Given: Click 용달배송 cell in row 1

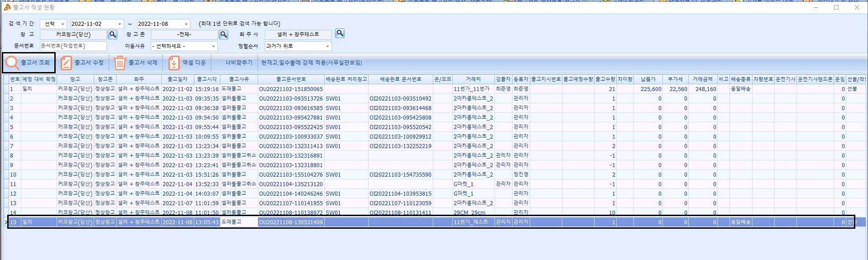Looking at the screenshot, I should pos(741,89).
